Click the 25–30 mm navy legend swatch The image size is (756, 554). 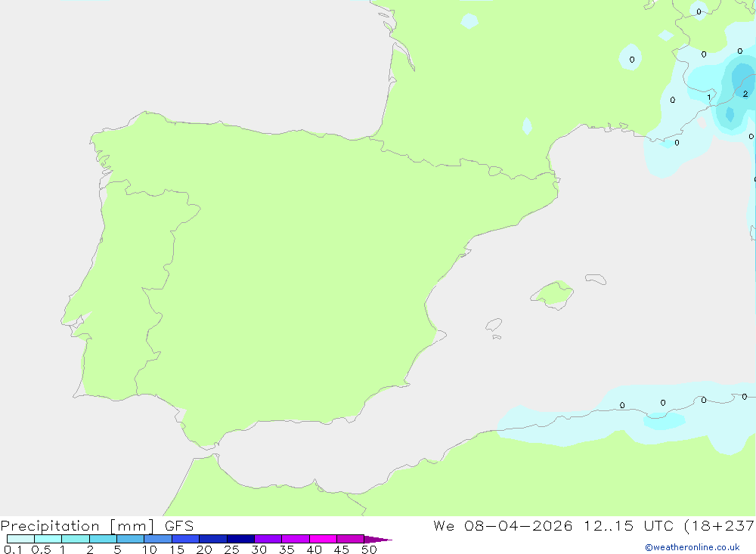240,539
